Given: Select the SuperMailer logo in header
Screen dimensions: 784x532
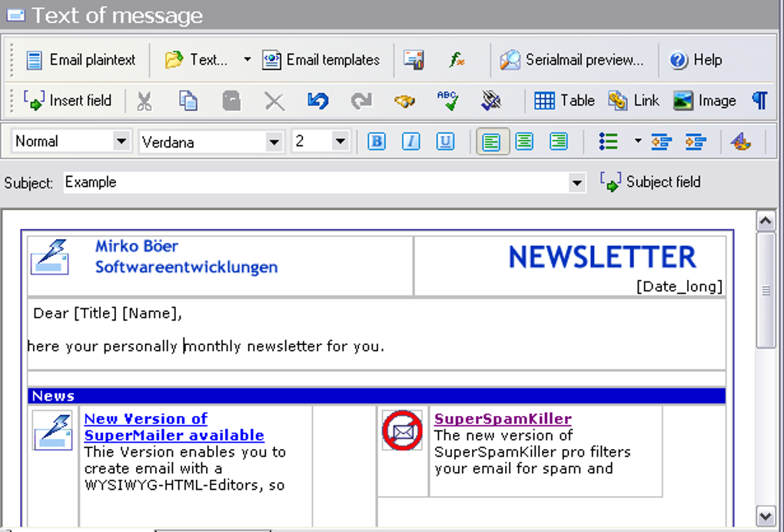Looking at the screenshot, I should [x=49, y=258].
